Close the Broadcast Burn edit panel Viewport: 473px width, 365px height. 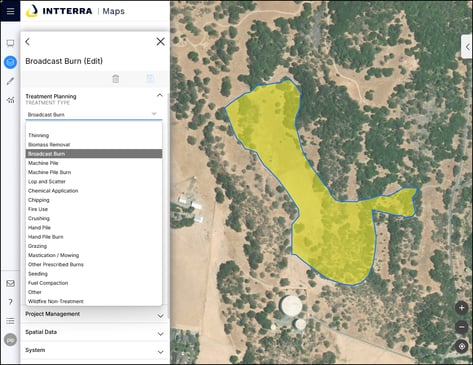[x=160, y=42]
